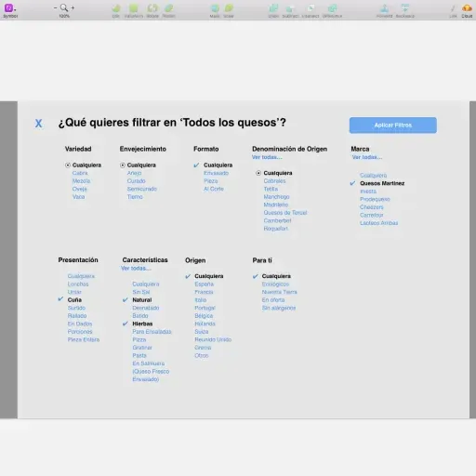Click the Link toolbar icon

(x=453, y=8)
